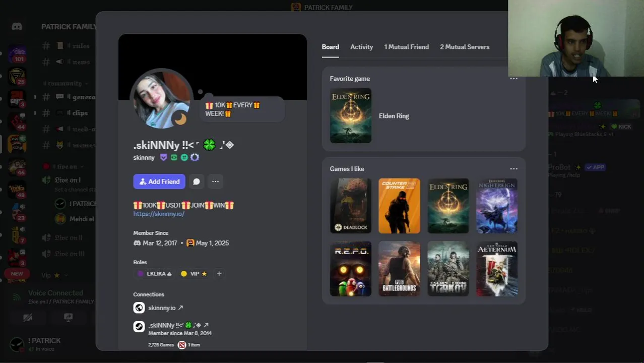644x363 pixels.
Task: Click the yellow VIP role color dot
Action: tap(183, 274)
